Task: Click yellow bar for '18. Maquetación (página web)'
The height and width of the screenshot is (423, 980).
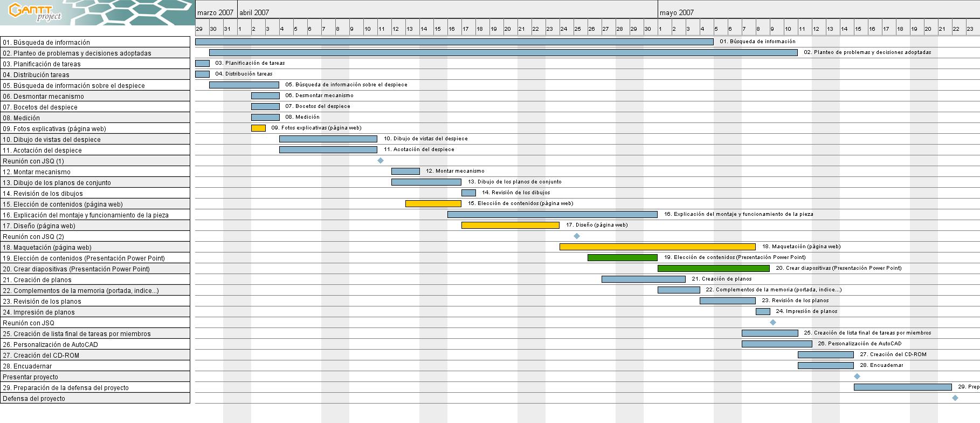Action: tap(658, 247)
